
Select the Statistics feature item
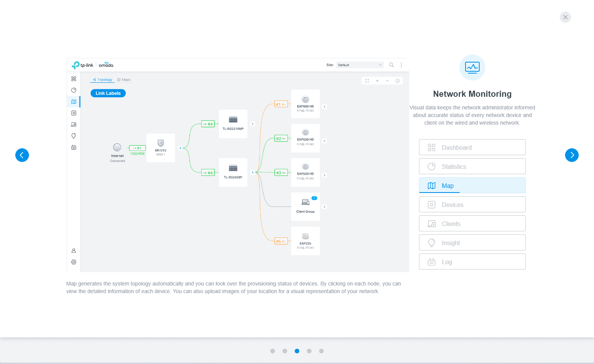[472, 167]
